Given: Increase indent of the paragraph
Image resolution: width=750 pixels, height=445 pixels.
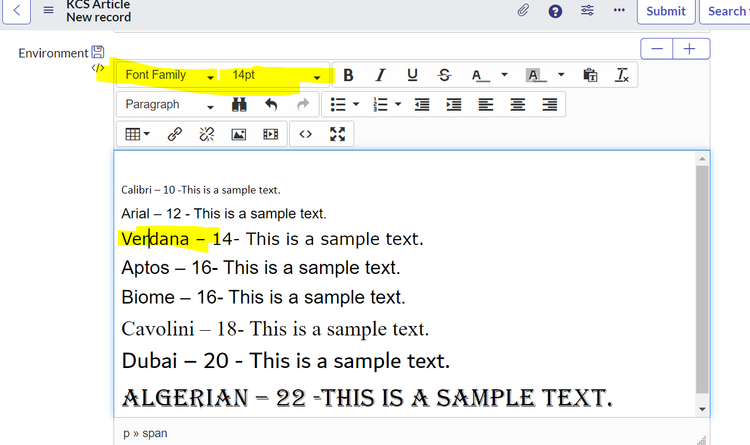Looking at the screenshot, I should pos(453,105).
